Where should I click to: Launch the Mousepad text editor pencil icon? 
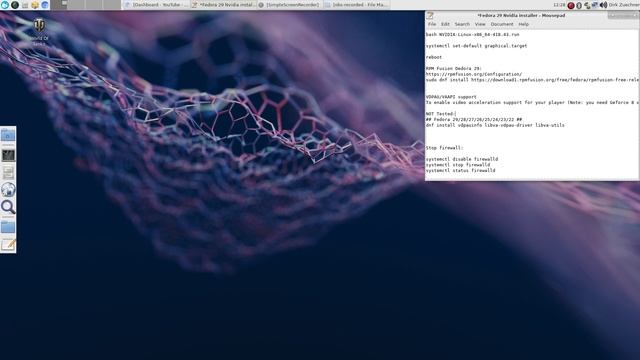8,245
